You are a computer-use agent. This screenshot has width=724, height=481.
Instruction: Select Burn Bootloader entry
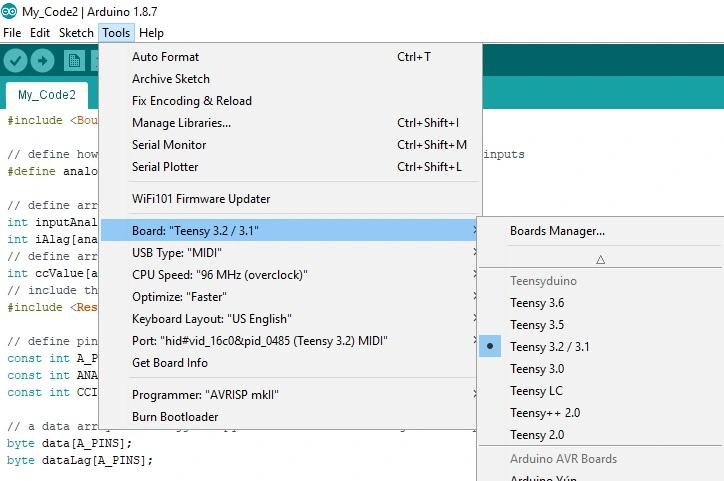[x=175, y=417]
